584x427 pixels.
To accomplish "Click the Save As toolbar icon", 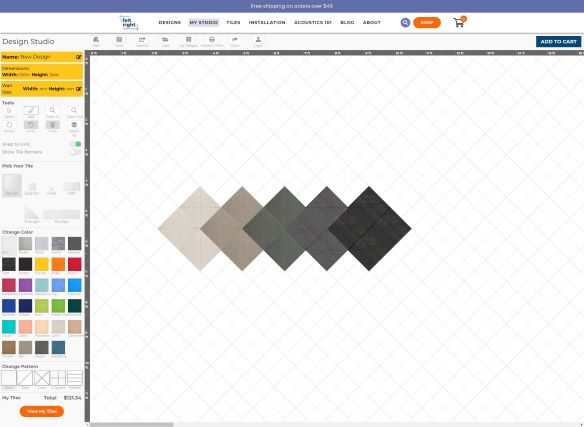I will tap(142, 39).
